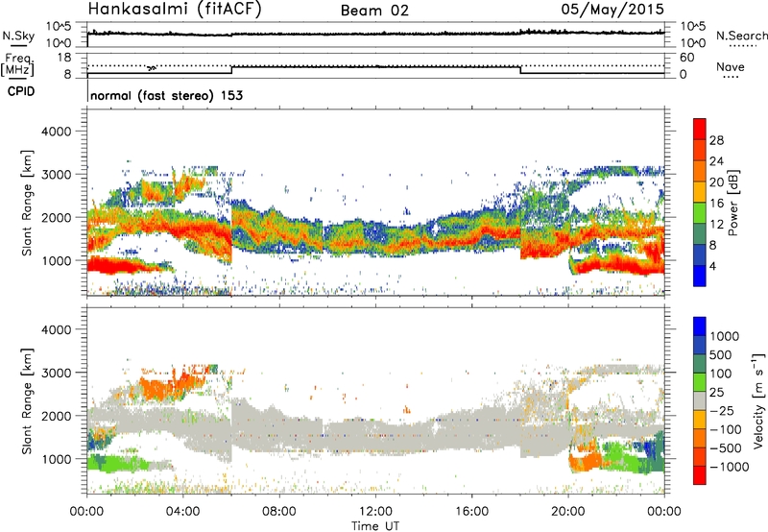Click the 'Velocity [m s-1]' colorbar label

757,400
